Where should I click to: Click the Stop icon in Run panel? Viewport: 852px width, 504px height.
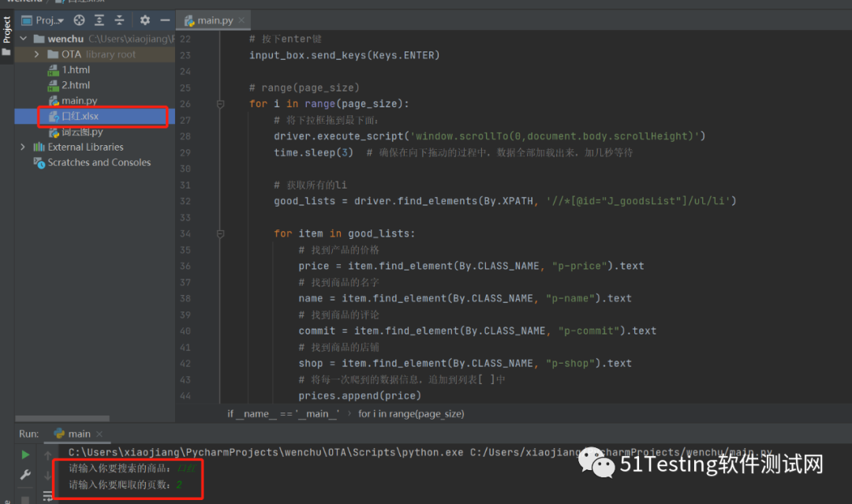tap(25, 498)
